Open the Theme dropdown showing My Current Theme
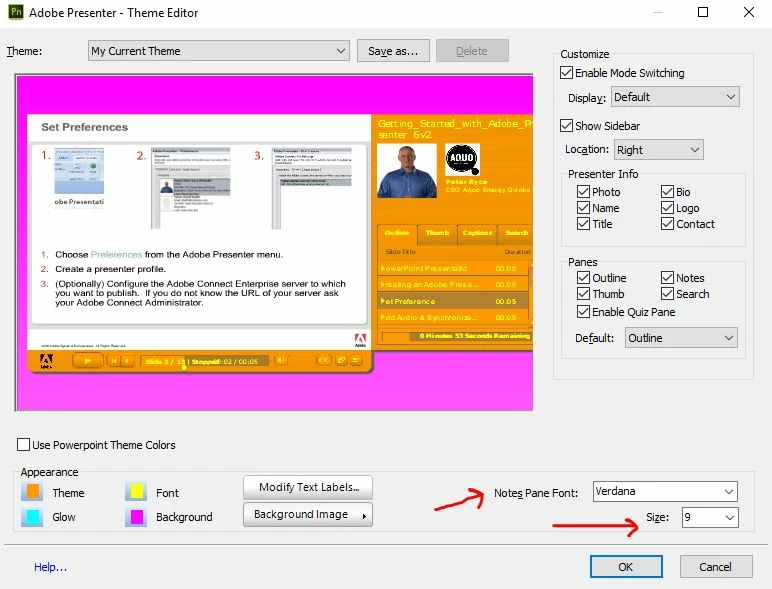 point(219,51)
